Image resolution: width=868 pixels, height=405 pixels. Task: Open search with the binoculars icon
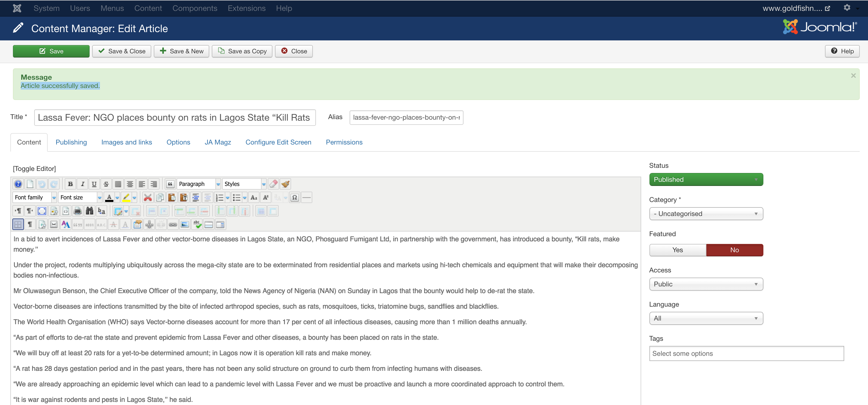(x=89, y=211)
